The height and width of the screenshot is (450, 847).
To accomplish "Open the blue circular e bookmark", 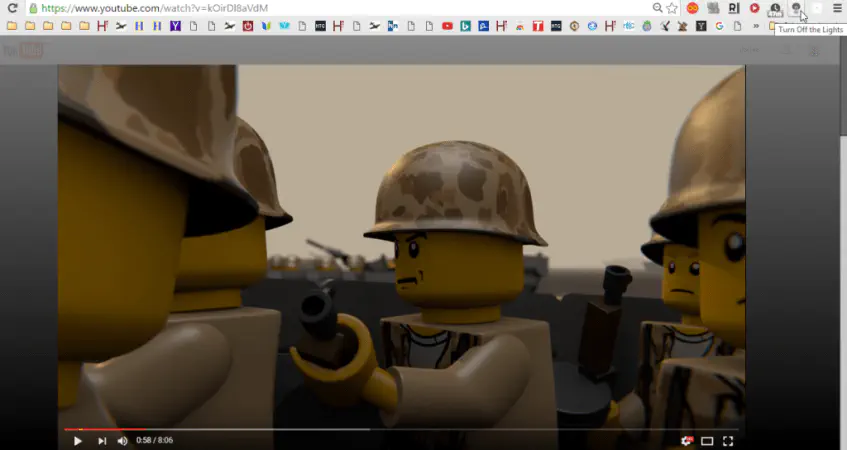I will [592, 26].
